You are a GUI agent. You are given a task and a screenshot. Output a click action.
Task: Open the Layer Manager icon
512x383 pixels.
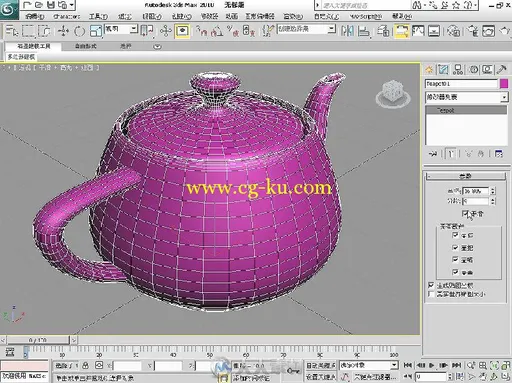tap(384, 31)
